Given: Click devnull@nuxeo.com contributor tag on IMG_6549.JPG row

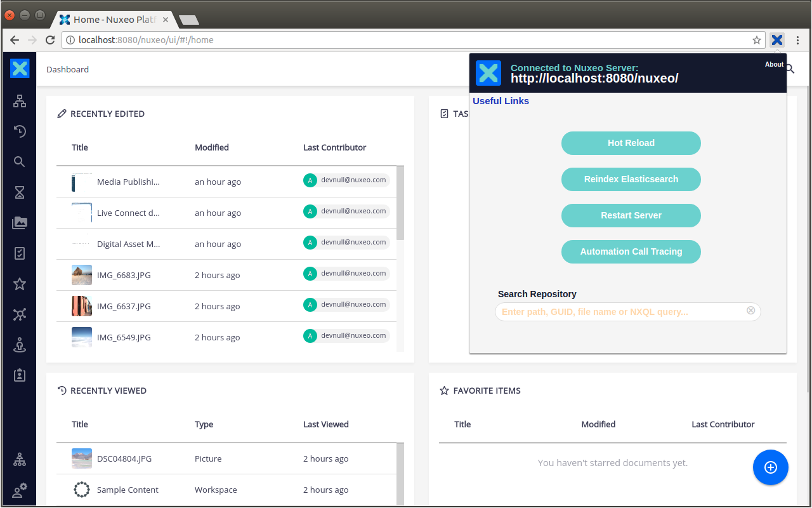Looking at the screenshot, I should pos(346,336).
